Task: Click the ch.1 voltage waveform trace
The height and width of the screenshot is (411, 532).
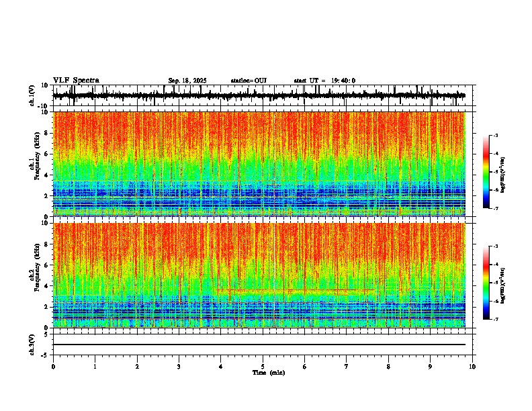Action: tap(259, 95)
